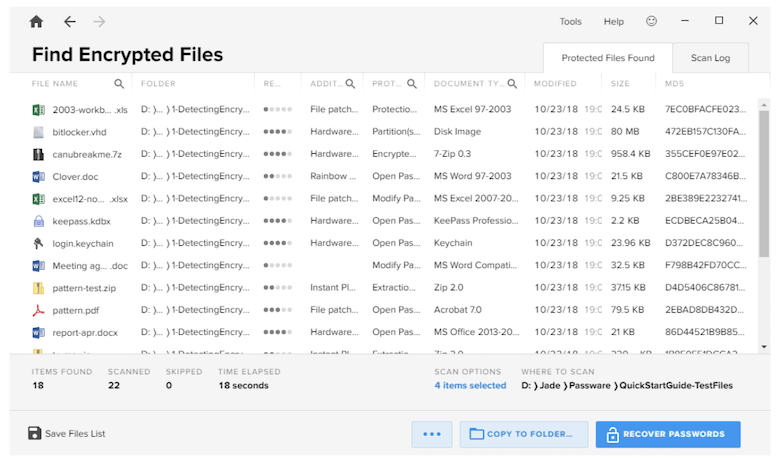Image resolution: width=780 pixels, height=464 pixels.
Task: Click the MD5 value starting 7EC0BFACFE023
Action: (705, 109)
